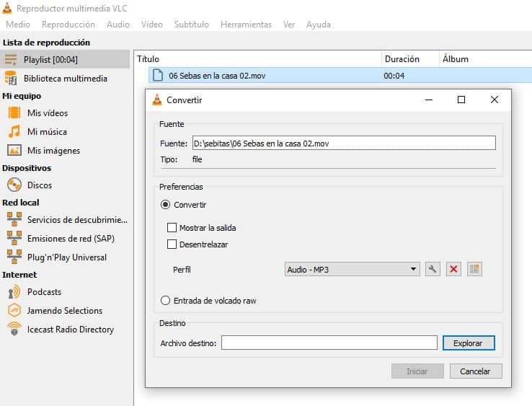532x406 pixels.
Task: Select Mis vídeos in sidebar
Action: click(48, 113)
